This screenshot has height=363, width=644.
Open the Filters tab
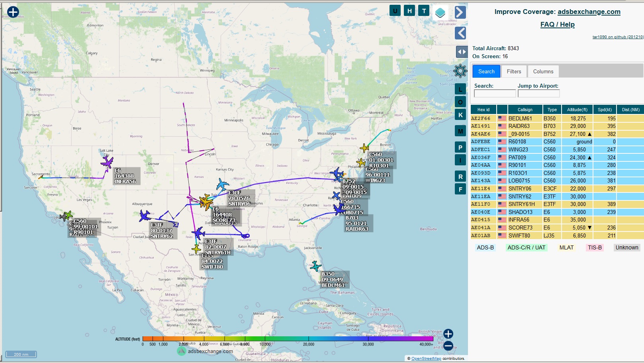pyautogui.click(x=514, y=71)
